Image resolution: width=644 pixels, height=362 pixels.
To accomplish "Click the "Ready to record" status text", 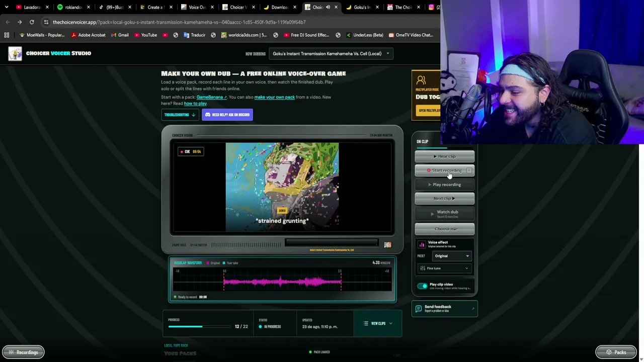I will 187,297.
